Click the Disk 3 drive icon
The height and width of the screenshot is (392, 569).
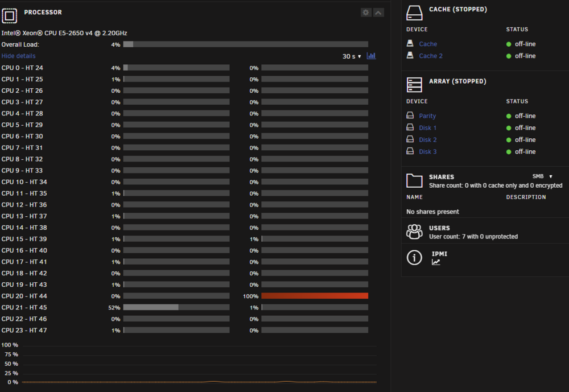(x=410, y=151)
